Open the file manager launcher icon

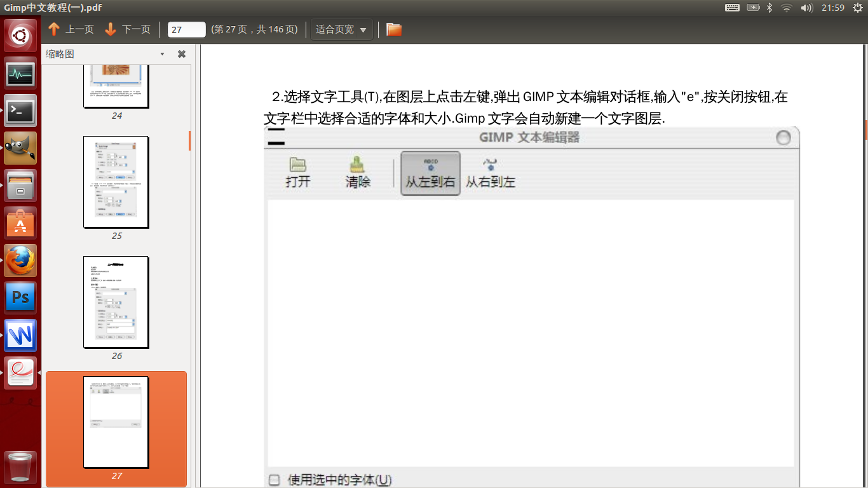[20, 186]
